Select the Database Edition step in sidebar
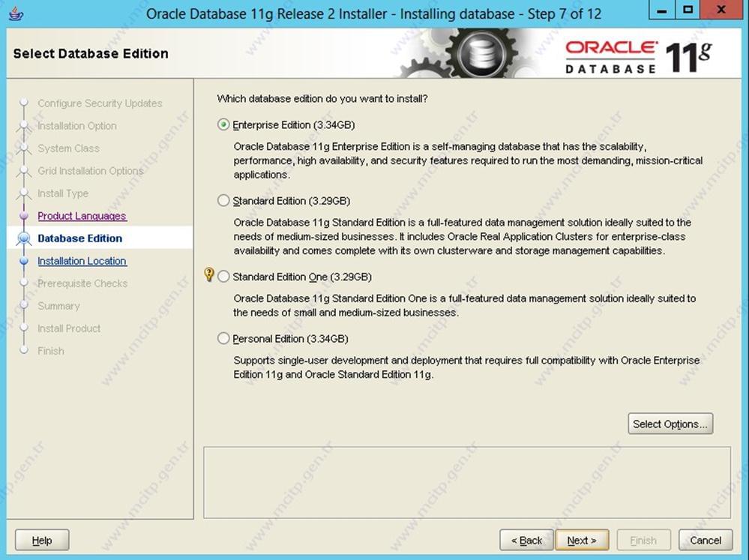The height and width of the screenshot is (560, 749). [x=79, y=238]
